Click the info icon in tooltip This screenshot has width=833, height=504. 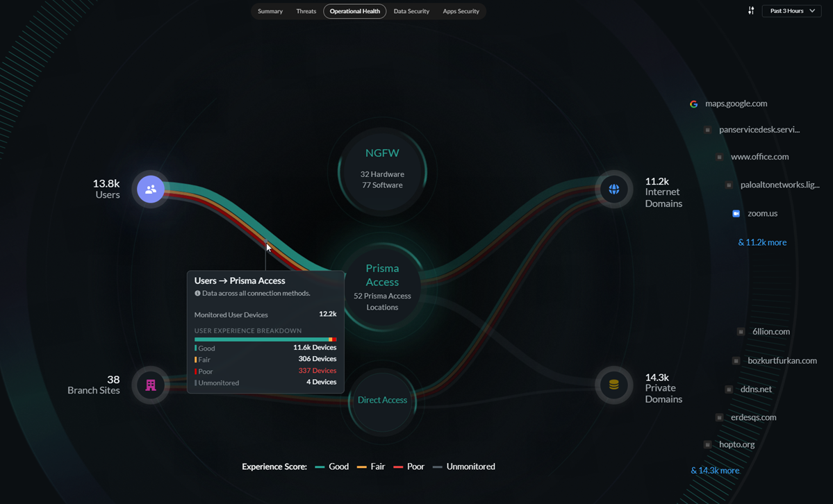point(197,293)
